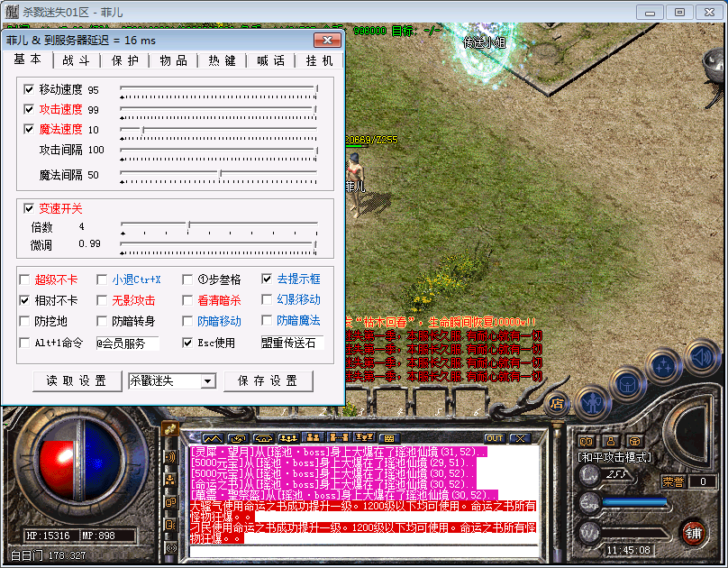Click the group channel icon left of chat
This screenshot has height=568, width=728.
[170, 480]
